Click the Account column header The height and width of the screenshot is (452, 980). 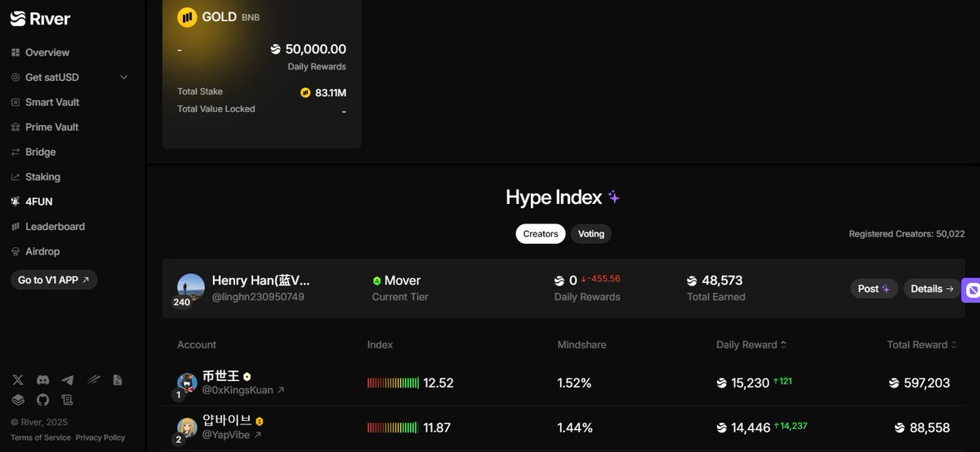click(x=197, y=345)
